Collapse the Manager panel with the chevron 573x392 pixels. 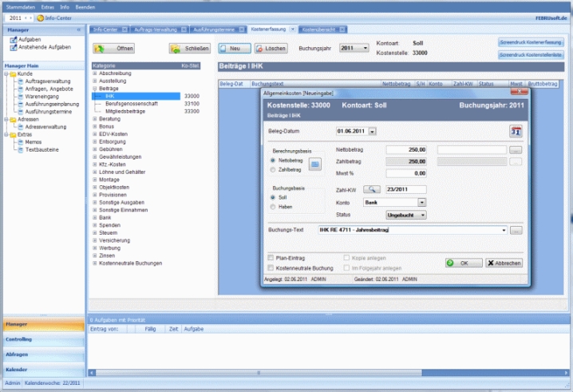click(78, 30)
